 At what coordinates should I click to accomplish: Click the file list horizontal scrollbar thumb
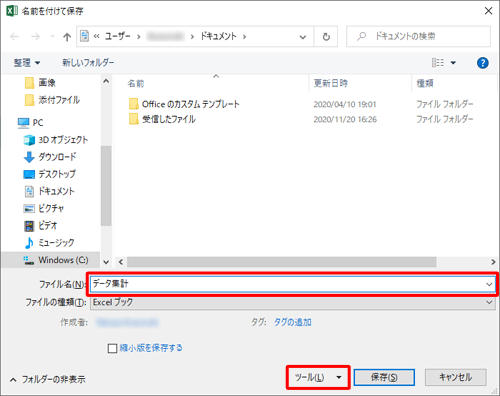click(282, 262)
